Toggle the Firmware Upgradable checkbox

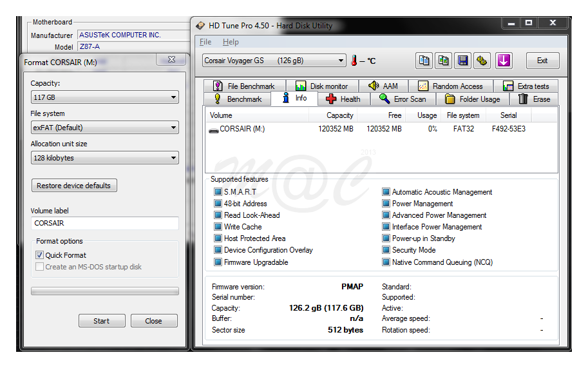218,262
